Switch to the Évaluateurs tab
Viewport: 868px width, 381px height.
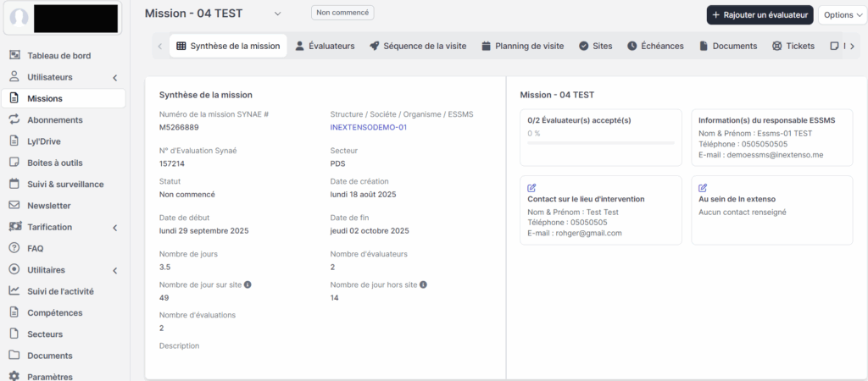(325, 46)
